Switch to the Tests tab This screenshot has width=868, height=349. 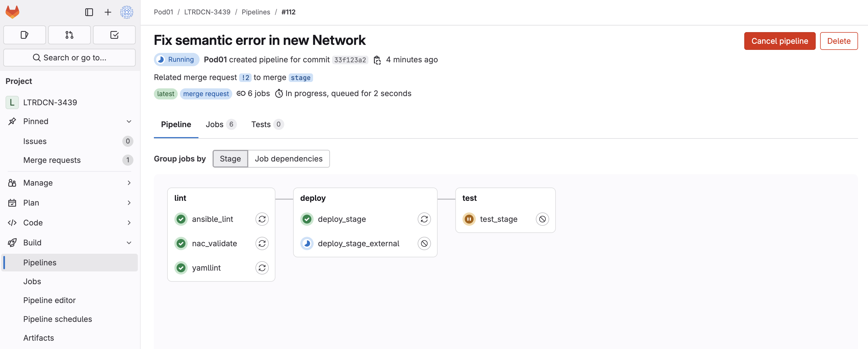click(x=268, y=124)
